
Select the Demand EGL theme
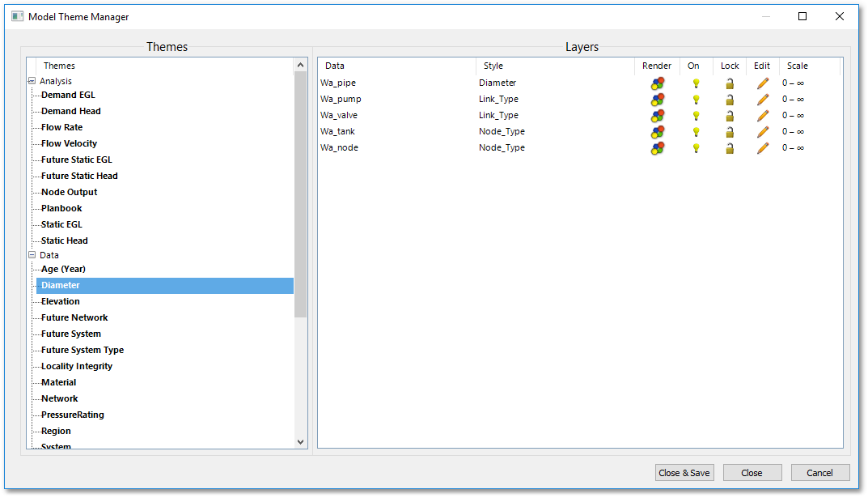pyautogui.click(x=68, y=95)
